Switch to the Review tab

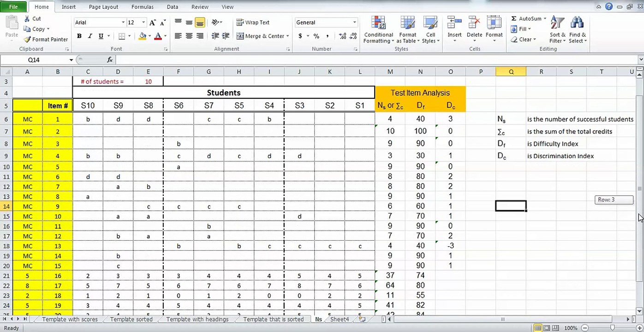click(x=200, y=7)
